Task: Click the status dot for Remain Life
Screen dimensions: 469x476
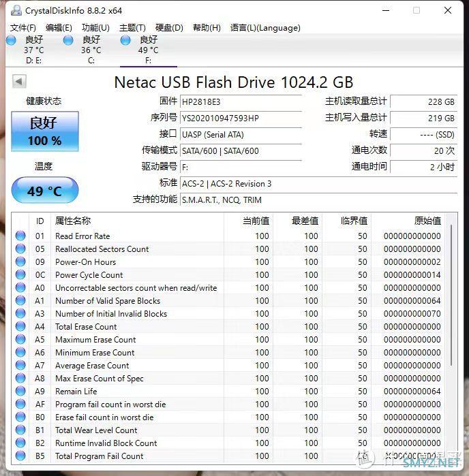Action: tap(20, 391)
